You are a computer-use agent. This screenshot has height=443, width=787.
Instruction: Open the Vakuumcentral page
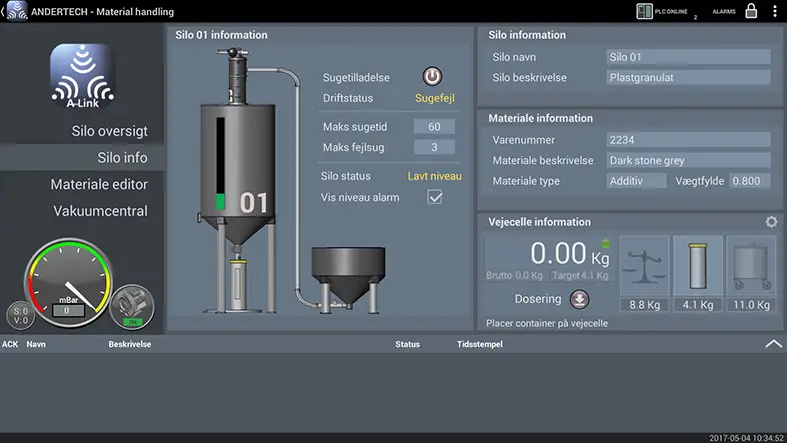(x=100, y=211)
